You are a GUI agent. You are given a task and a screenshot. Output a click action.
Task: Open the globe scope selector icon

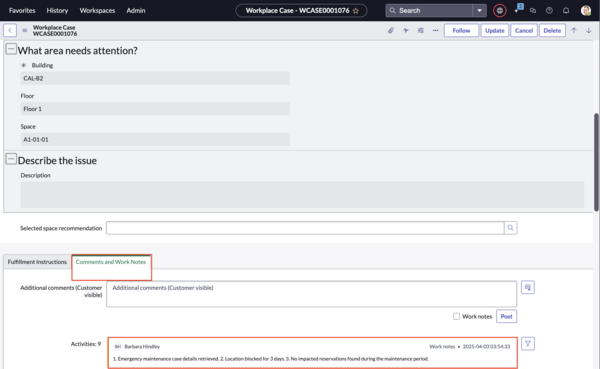(499, 10)
